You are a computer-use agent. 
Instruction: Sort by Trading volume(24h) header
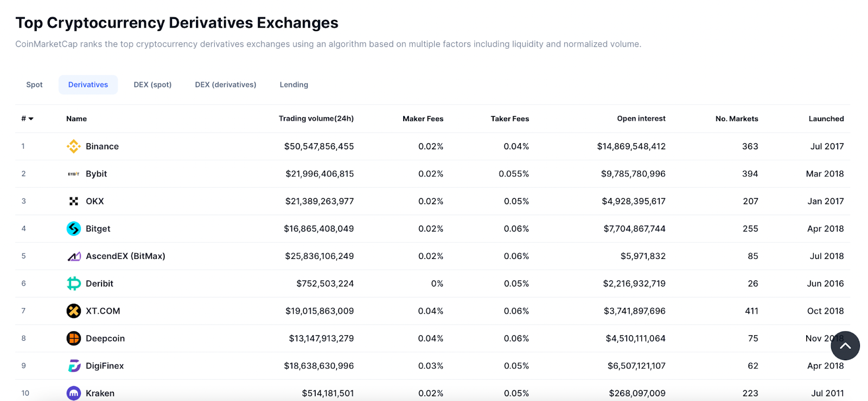click(x=316, y=119)
